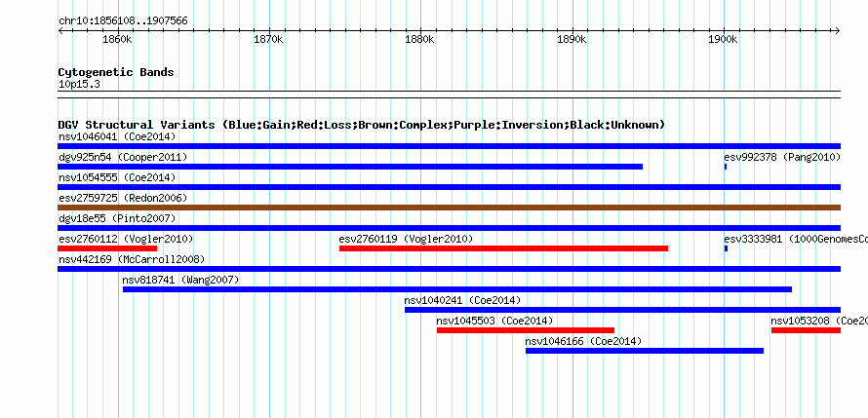Click the 1880k ruler position
This screenshot has height=418, width=868.
click(x=420, y=40)
